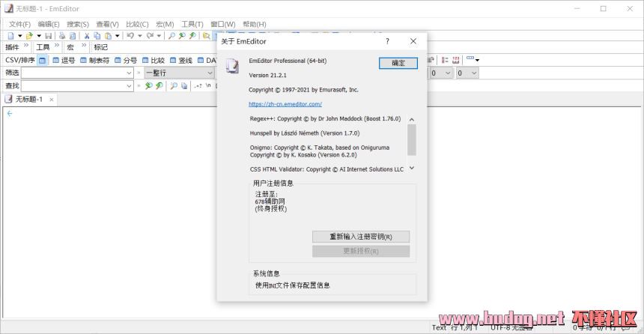The height and width of the screenshot is (334, 644).
Task: Open the first 0 dropdown in filter toolbar
Action: coord(441,73)
